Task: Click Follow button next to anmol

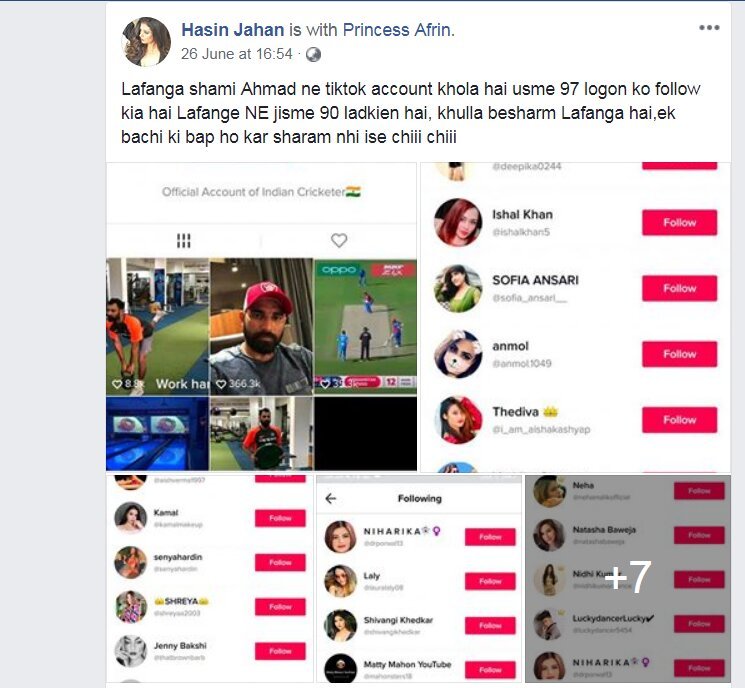Action: click(679, 354)
